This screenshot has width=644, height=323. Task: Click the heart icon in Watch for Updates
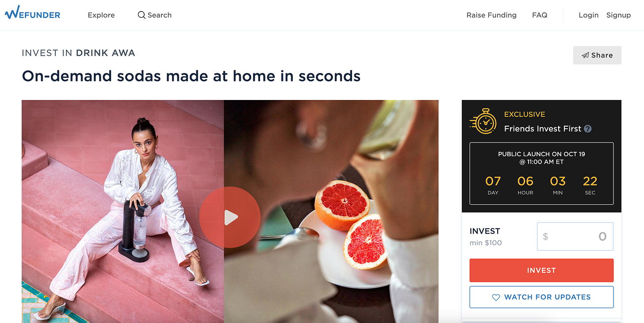pyautogui.click(x=496, y=297)
